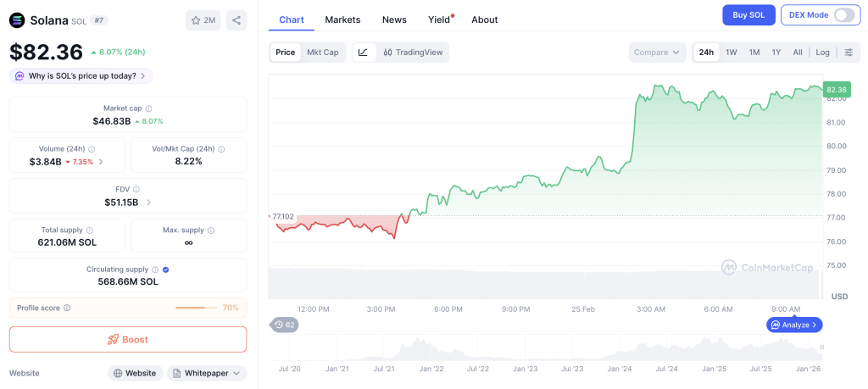Expand Volume (24h) details chevron

point(102,162)
